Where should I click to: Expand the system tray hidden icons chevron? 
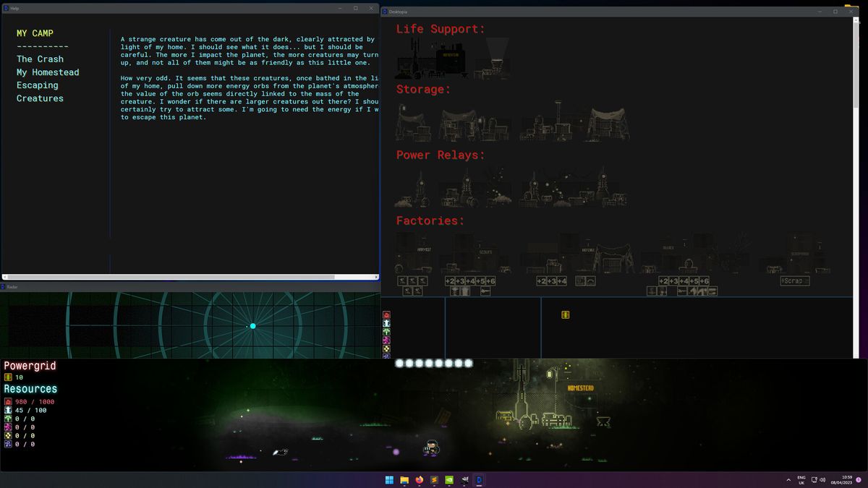(x=788, y=479)
